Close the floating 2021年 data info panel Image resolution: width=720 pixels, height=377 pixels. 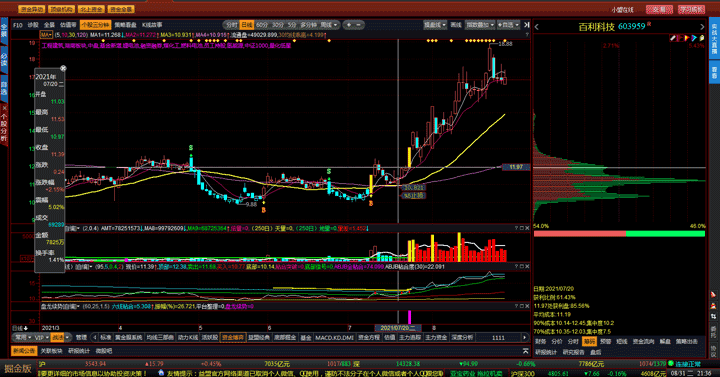[x=63, y=68]
